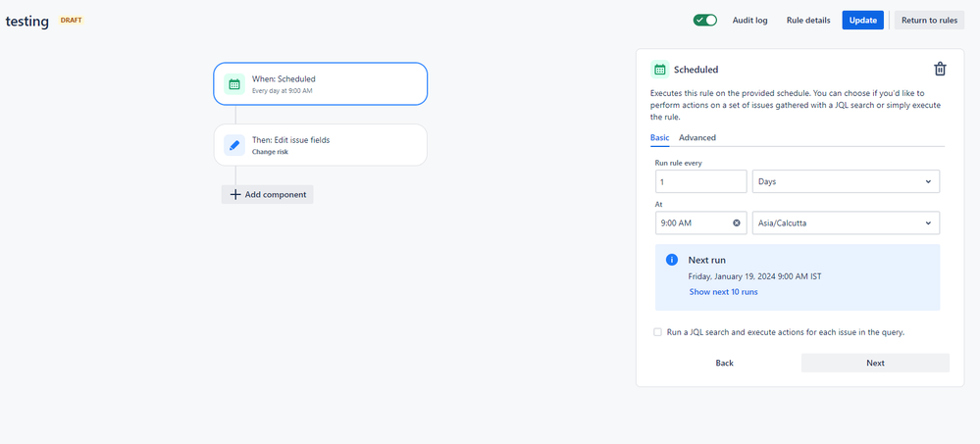Click the blue info icon beside Next run
This screenshot has height=444, width=980.
click(x=672, y=260)
